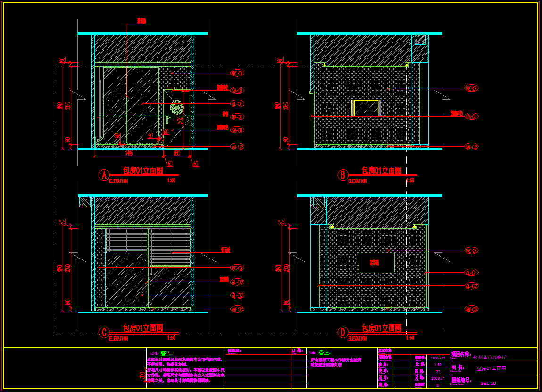Select the ELEVATION caption under marker B
The image size is (542, 392).
[358, 181]
